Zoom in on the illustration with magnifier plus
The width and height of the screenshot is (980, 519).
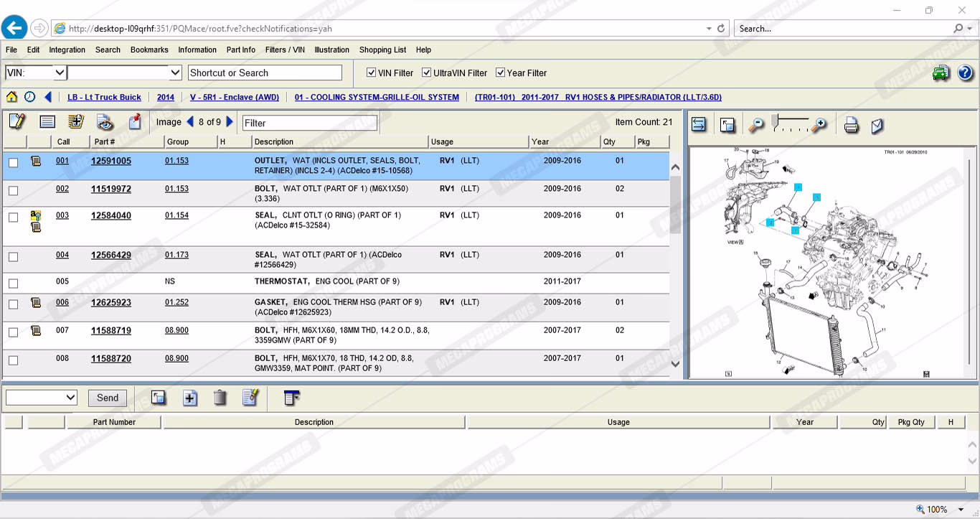click(x=819, y=125)
